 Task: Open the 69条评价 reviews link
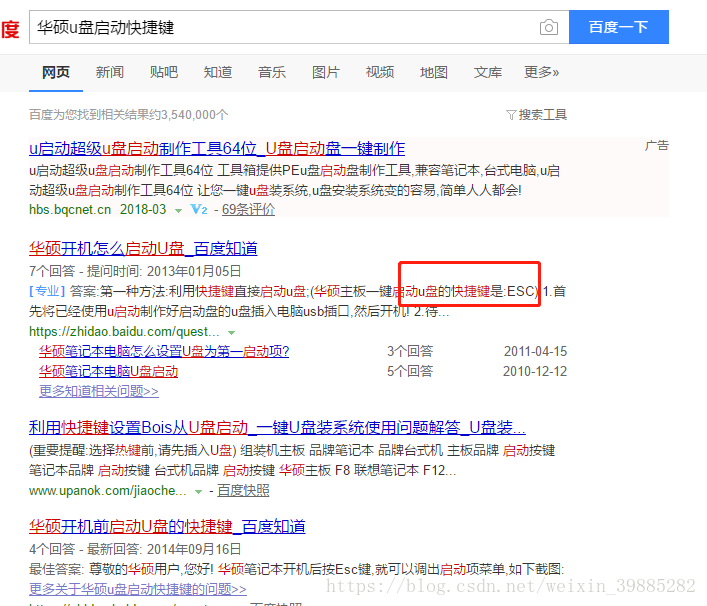[x=248, y=210]
